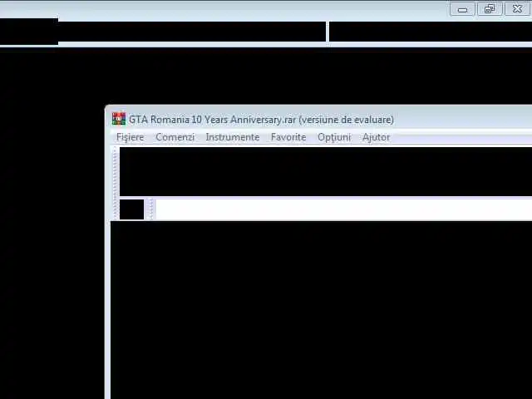
Task: Open the Ajutor menu
Action: pos(376,137)
